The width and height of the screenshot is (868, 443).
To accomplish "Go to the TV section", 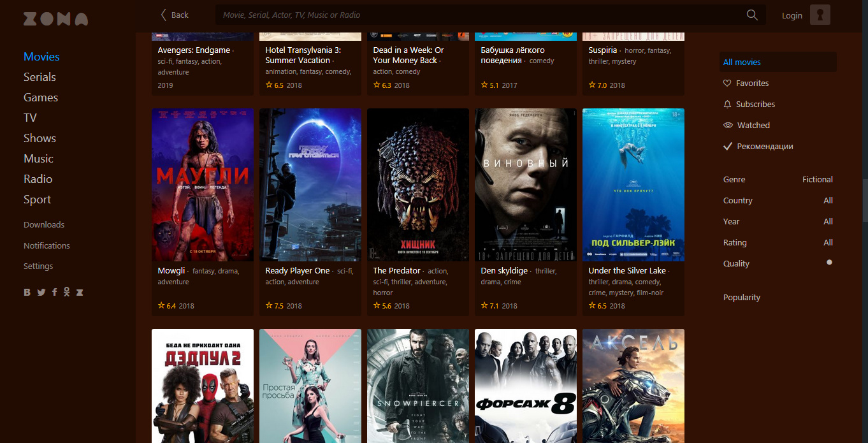I will (x=30, y=118).
